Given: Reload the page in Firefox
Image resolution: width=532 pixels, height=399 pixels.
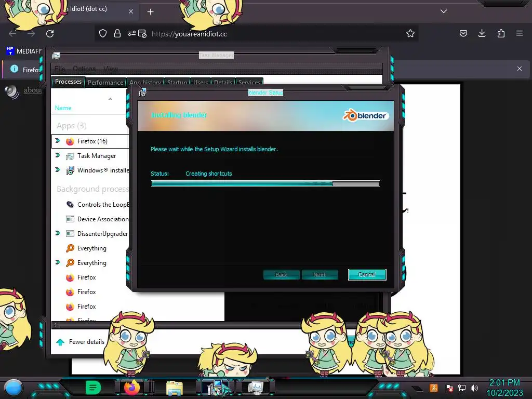Looking at the screenshot, I should coord(50,34).
